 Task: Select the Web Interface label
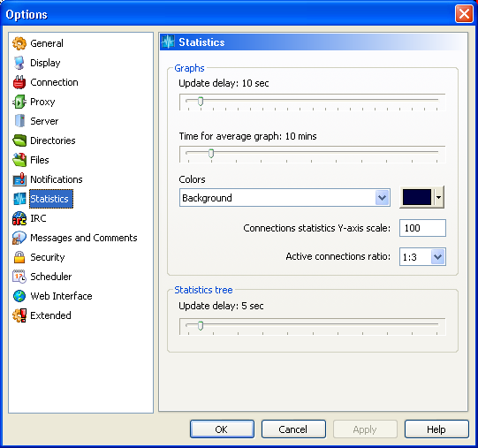pyautogui.click(x=61, y=296)
